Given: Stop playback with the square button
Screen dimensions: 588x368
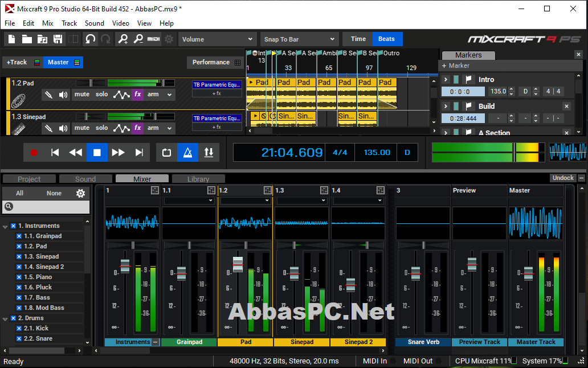Looking at the screenshot, I should coord(97,153).
